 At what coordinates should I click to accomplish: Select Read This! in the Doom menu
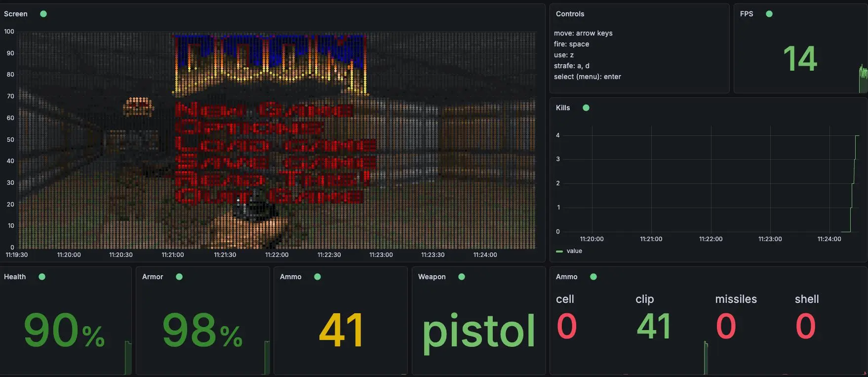(x=273, y=179)
